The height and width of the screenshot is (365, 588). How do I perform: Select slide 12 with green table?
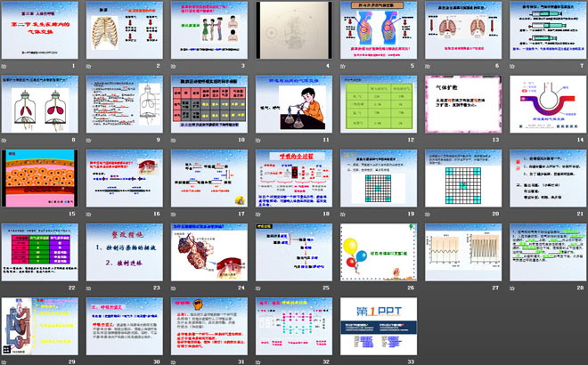click(x=377, y=105)
